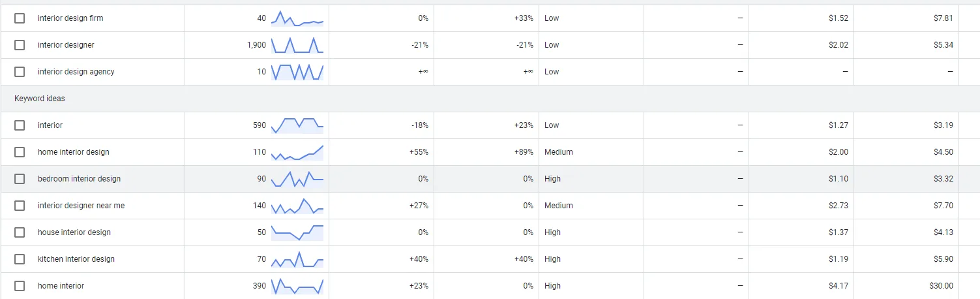Click the home interior design trend chart

pos(297,152)
